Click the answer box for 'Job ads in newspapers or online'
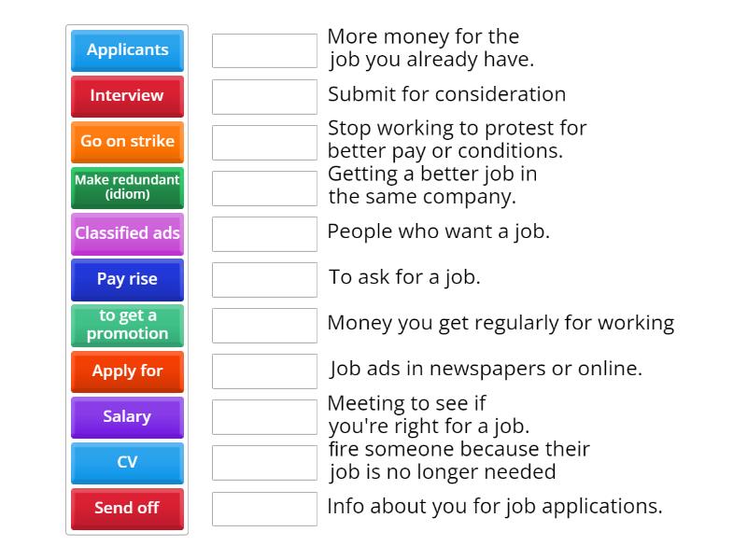 (264, 371)
